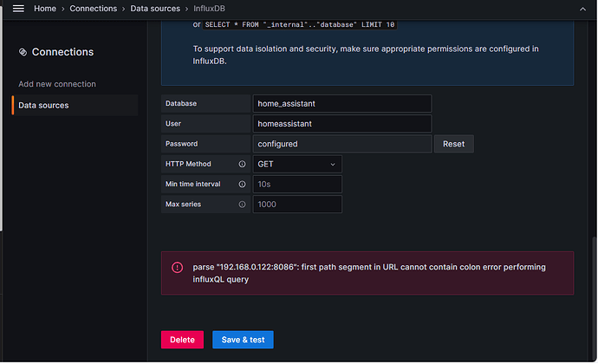Go to Connections breadcrumb
598x364 pixels.
point(93,9)
